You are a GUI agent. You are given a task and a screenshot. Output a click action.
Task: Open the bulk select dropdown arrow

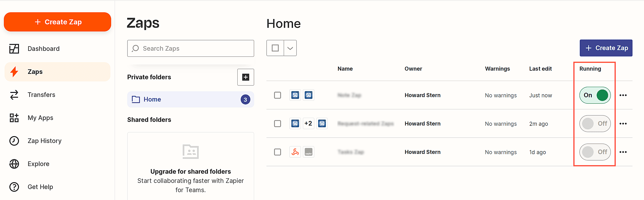pos(290,48)
